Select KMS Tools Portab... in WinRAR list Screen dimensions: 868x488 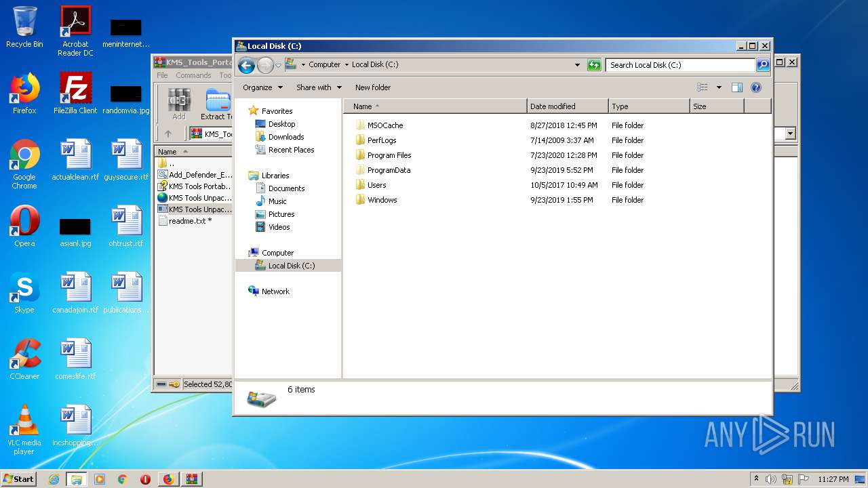[195, 186]
